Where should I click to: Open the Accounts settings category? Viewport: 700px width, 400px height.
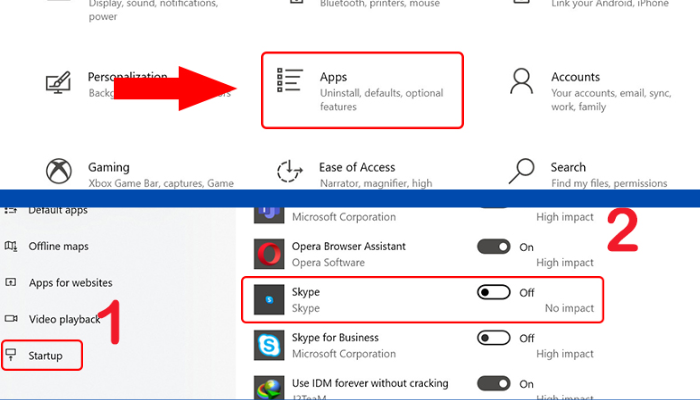click(575, 90)
